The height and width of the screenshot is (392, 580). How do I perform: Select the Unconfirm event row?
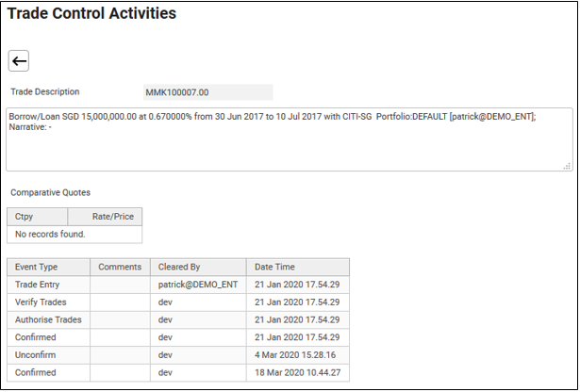[178, 355]
